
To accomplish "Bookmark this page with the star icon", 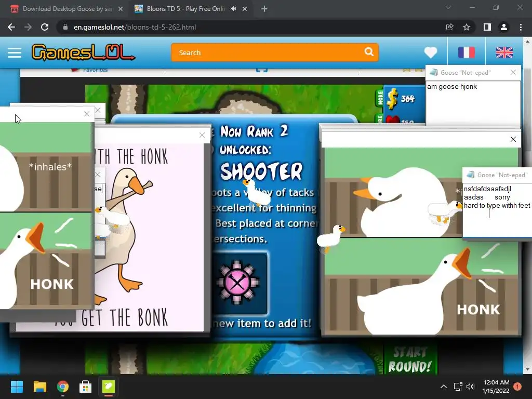I will [467, 27].
